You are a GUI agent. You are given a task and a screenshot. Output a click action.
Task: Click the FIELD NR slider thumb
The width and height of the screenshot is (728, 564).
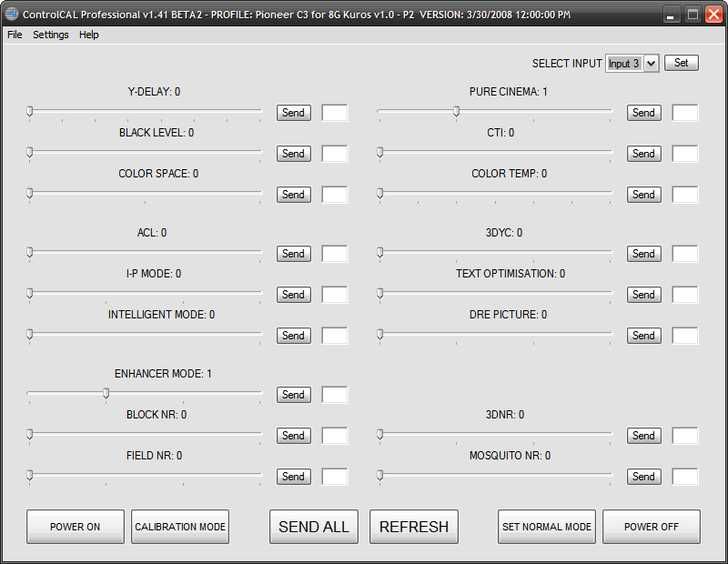pyautogui.click(x=30, y=476)
